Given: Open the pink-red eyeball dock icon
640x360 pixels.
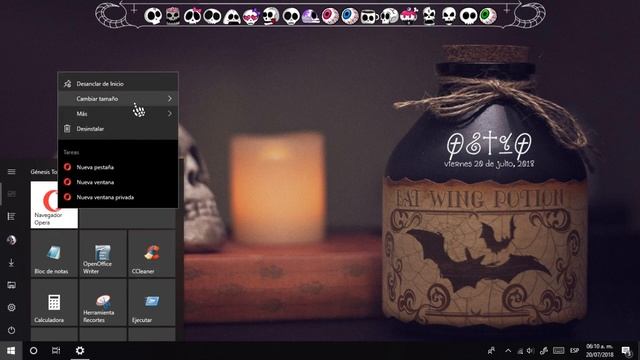Looking at the screenshot, I should point(330,16).
